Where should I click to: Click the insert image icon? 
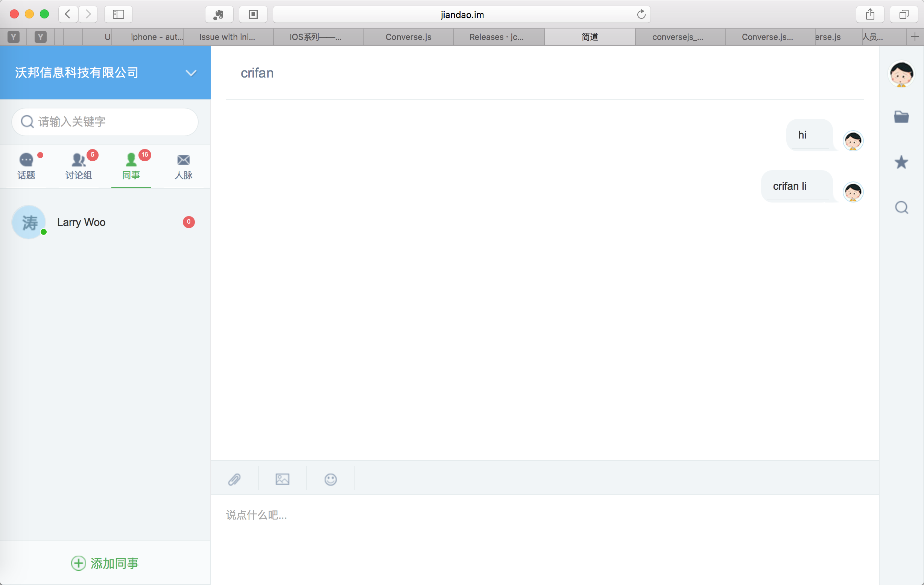point(283,479)
